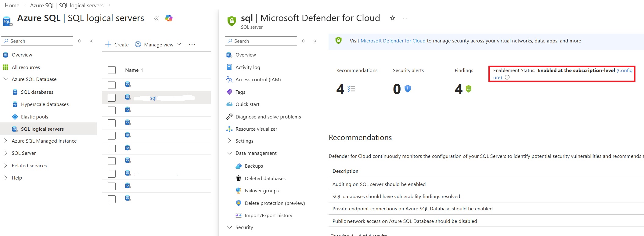Click the Overview icon in Azure SQL sidebar
Viewport: 644px width, 236px height.
pyautogui.click(x=5, y=55)
